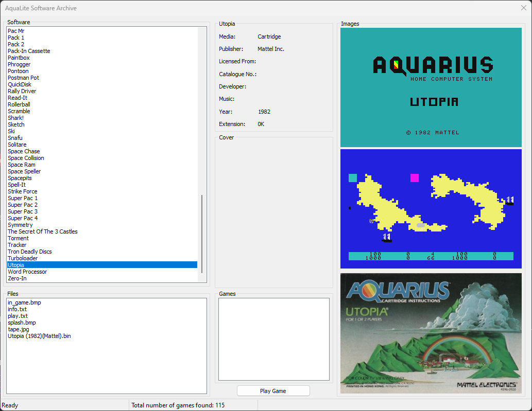This screenshot has height=411, width=532.
Task: Click the Ready status bar text
Action: pyautogui.click(x=10, y=405)
